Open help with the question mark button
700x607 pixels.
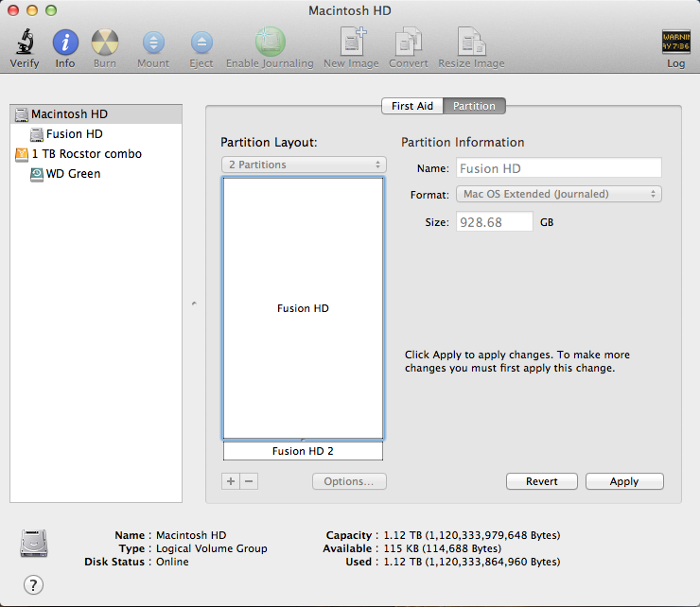pyautogui.click(x=33, y=585)
